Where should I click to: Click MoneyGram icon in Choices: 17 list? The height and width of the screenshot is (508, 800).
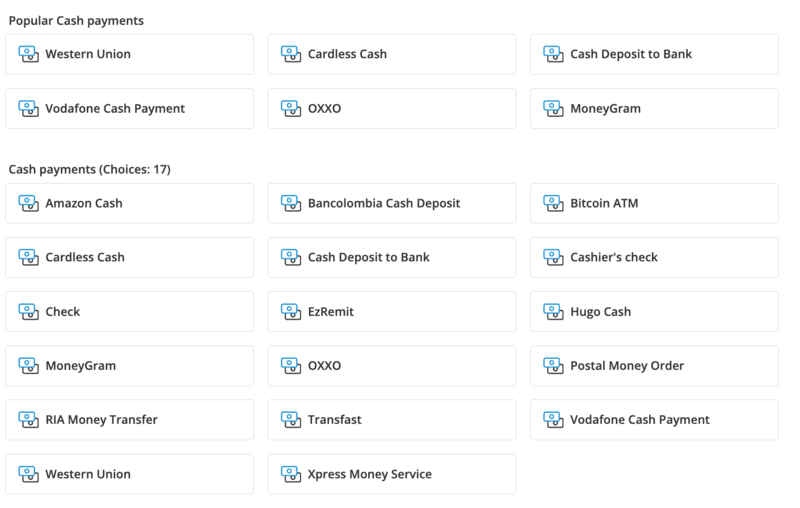pyautogui.click(x=29, y=366)
